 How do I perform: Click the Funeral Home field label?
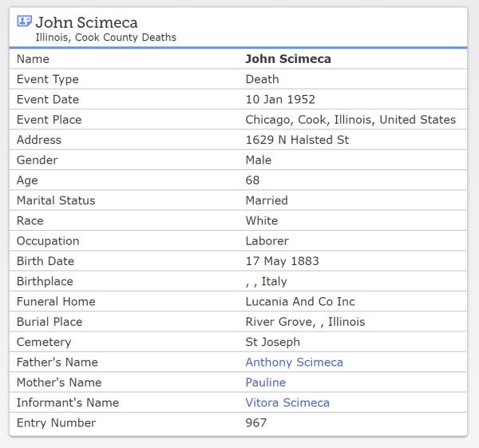coord(56,302)
